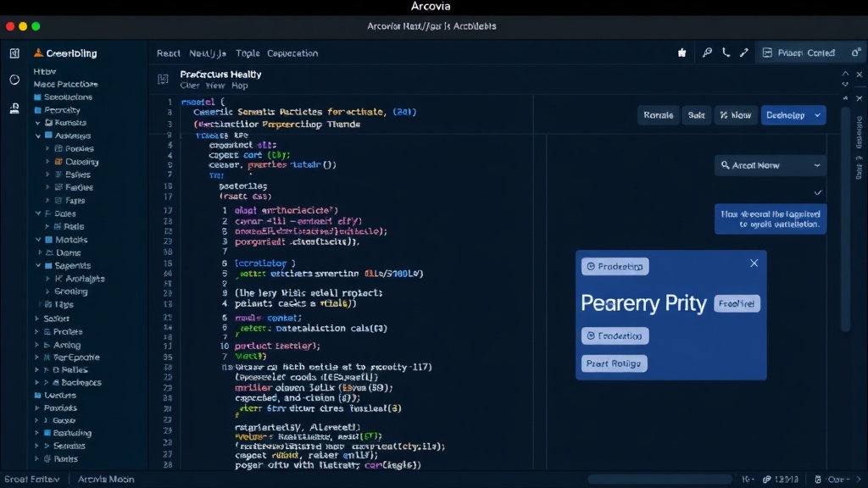This screenshot has height=488, width=868.
Task: Collapse the Matoits folder
Action: click(x=38, y=240)
